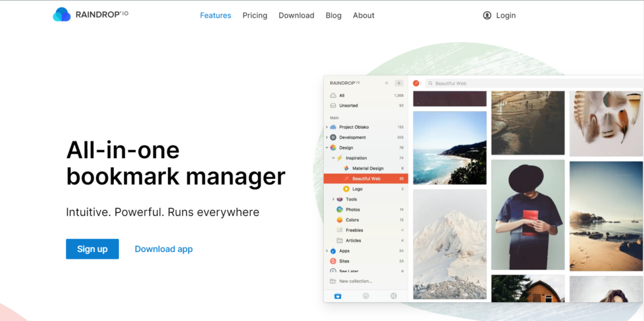
Task: Click the RAINDROP.IO title in app sidebar
Action: click(345, 83)
